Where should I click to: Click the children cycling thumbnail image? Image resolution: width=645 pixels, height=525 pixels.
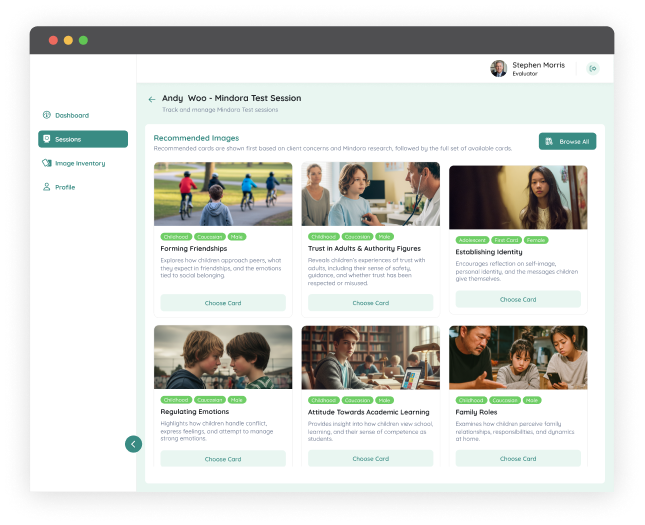[223, 194]
